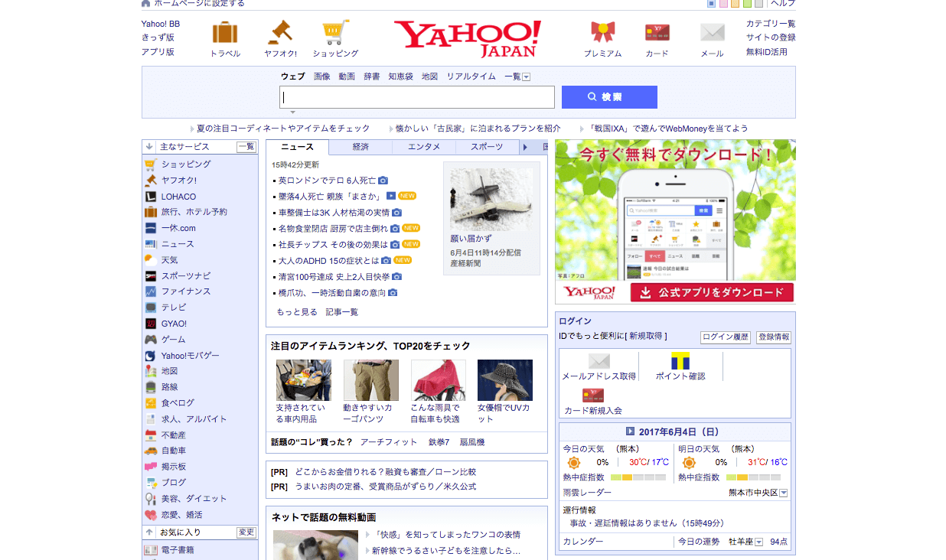Open ゲーム in the sidebar

tap(173, 340)
